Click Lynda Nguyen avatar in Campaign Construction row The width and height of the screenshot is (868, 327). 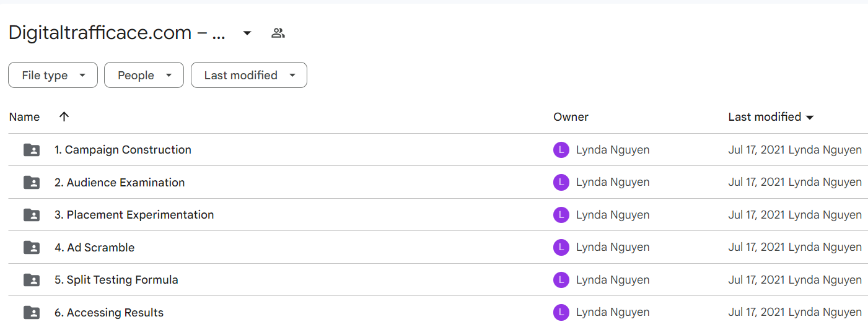[561, 150]
